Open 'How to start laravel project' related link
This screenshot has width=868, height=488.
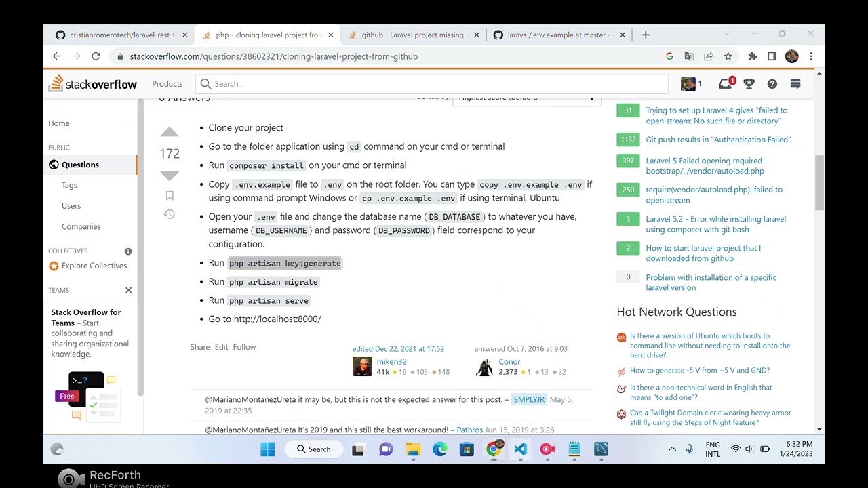[x=703, y=253]
